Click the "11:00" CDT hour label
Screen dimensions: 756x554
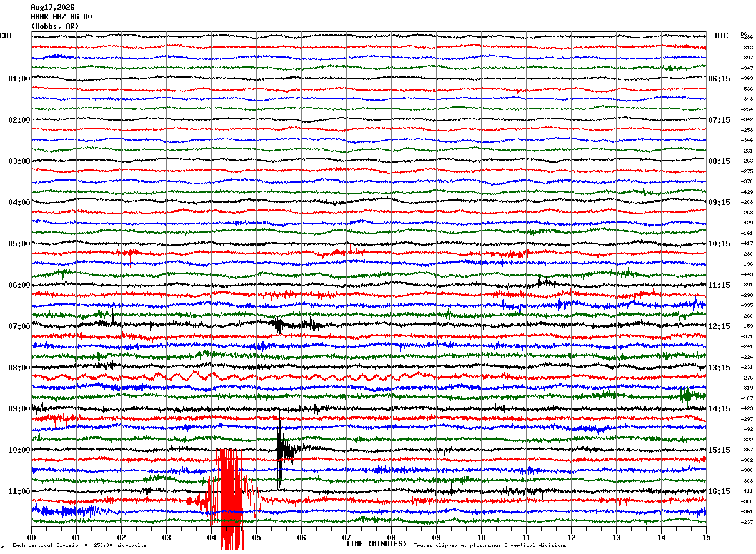click(19, 491)
